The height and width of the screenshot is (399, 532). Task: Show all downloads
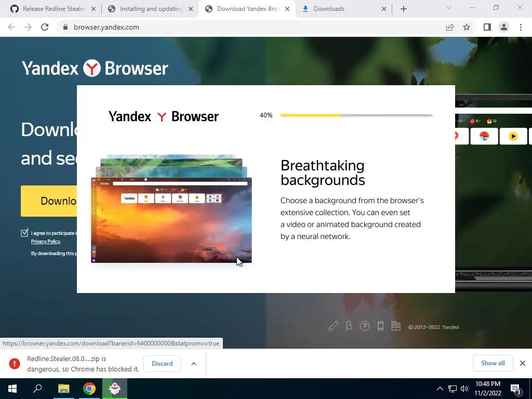[x=493, y=363]
